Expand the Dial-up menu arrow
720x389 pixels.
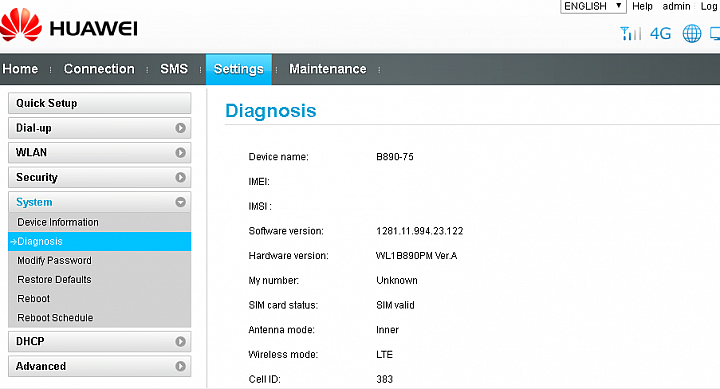click(x=180, y=128)
